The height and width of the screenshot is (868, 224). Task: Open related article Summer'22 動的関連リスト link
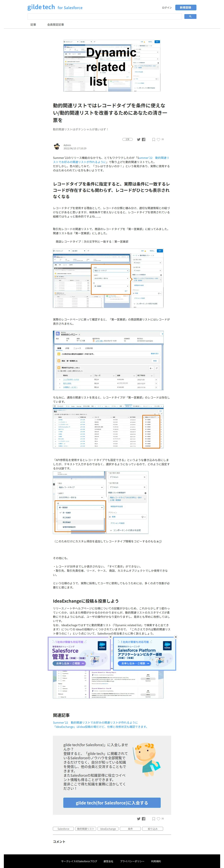[x=95, y=722]
